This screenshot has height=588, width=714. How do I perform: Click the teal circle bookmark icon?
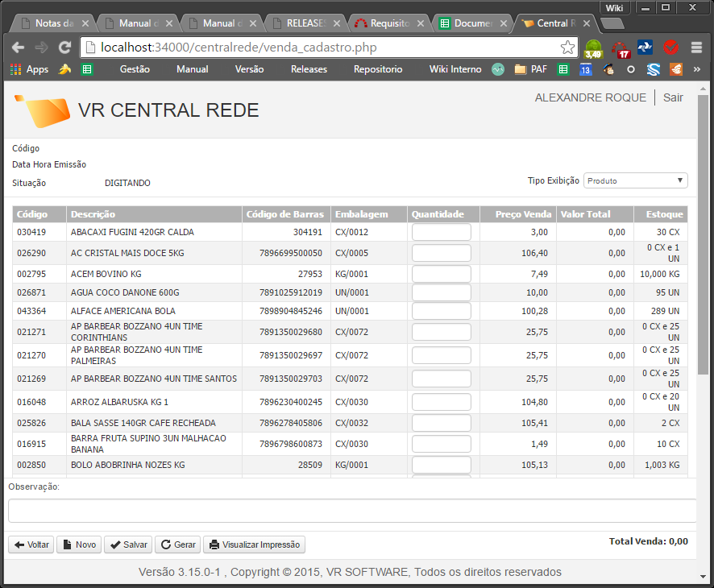pos(498,69)
